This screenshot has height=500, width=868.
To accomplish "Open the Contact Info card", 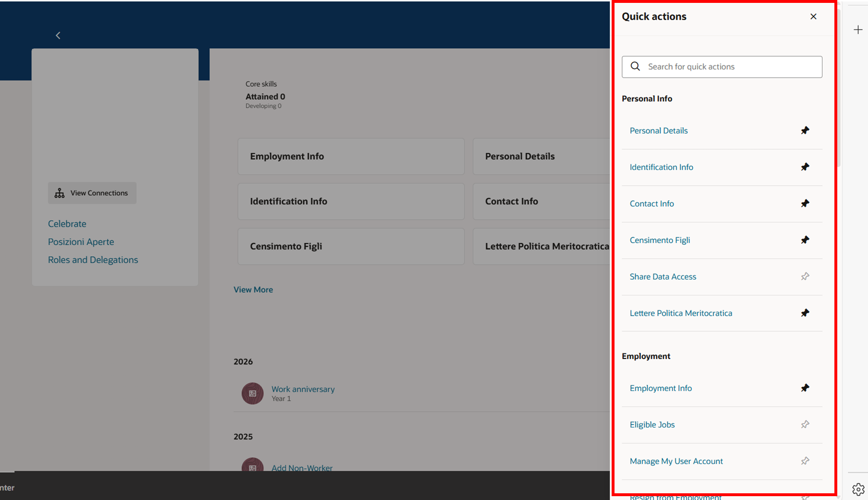I will point(542,202).
